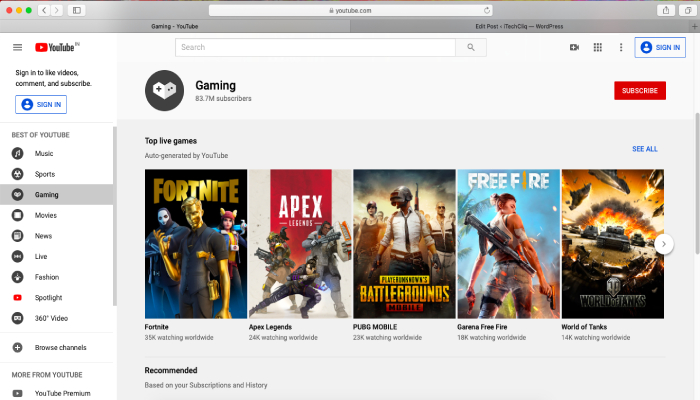This screenshot has height=400, width=700.
Task: Click the Movies sidebar icon
Action: 17,215
